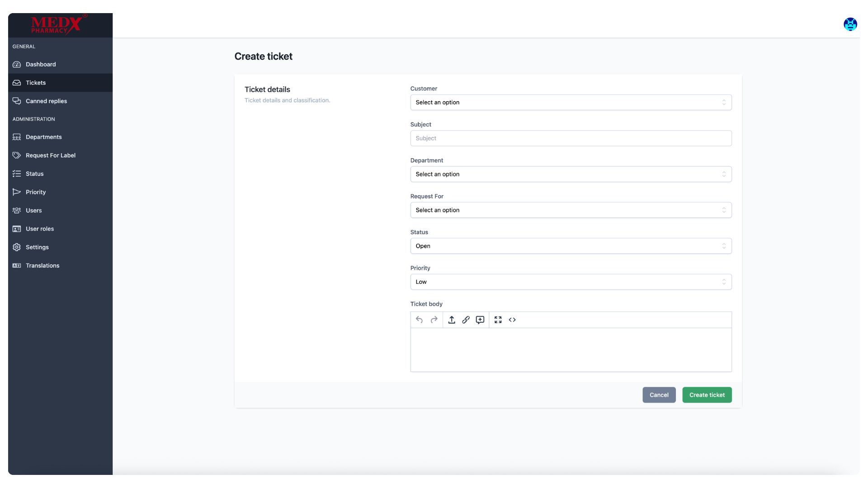Image resolution: width=868 pixels, height=488 pixels.
Task: Open the Customer dropdown
Action: click(571, 103)
